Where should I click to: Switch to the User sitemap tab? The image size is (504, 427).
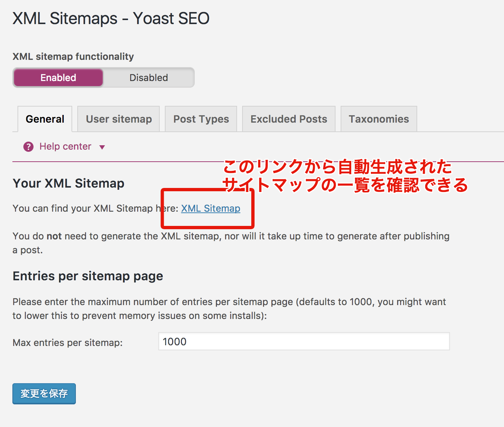(x=119, y=119)
